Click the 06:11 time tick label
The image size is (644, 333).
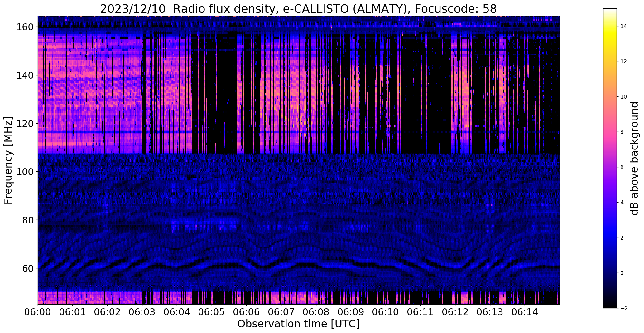coord(420,312)
